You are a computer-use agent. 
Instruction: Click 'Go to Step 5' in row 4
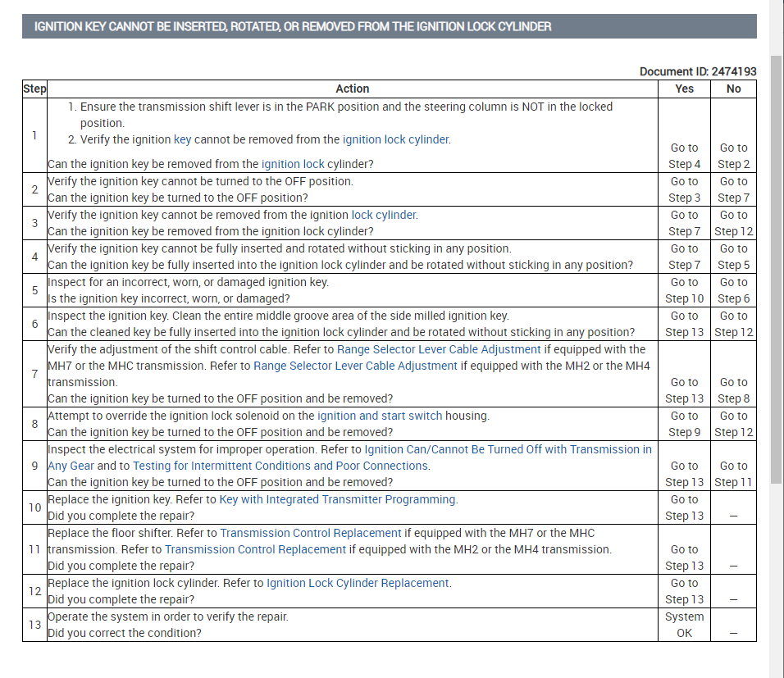[733, 257]
